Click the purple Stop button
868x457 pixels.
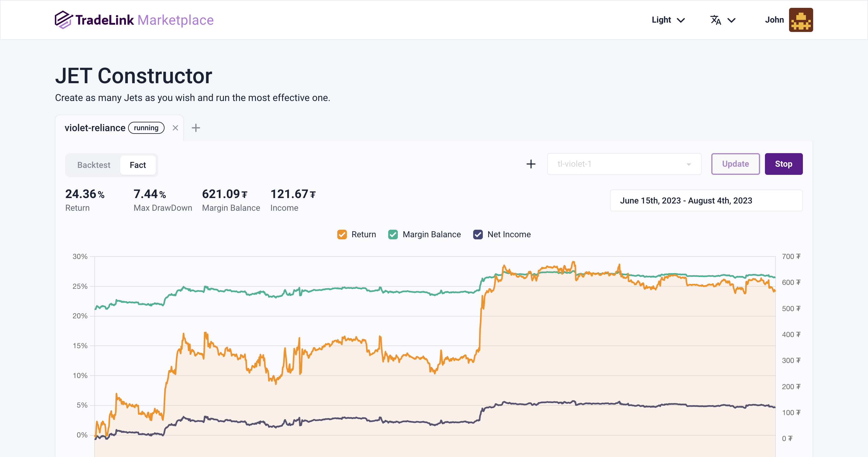click(783, 164)
